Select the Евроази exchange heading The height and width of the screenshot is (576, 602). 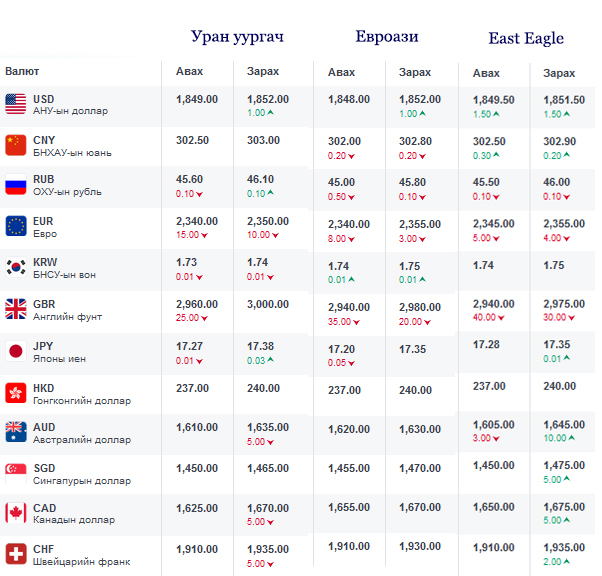pyautogui.click(x=386, y=37)
